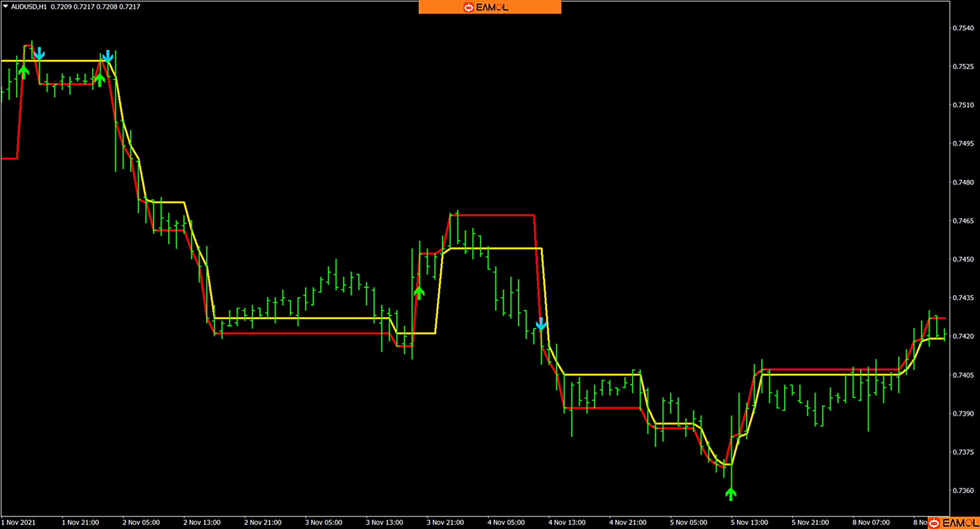Select the blue down arrow near 4 Nov 13:00

click(x=541, y=324)
